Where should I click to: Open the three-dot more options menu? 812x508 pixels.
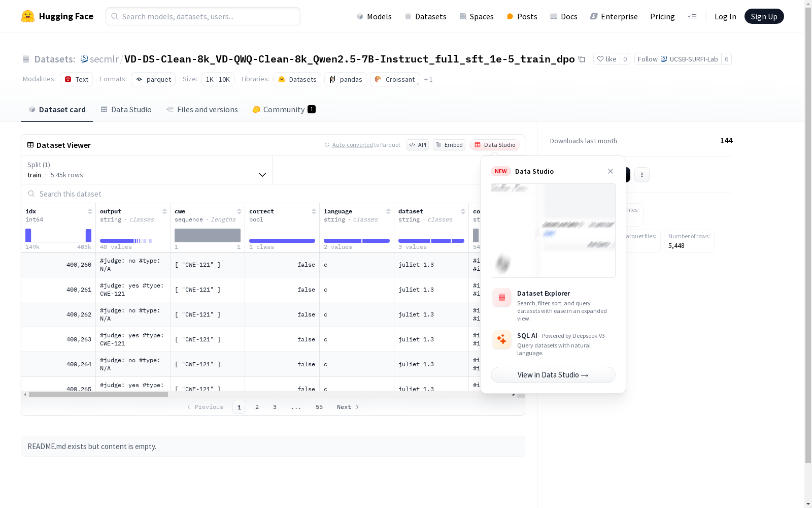click(x=642, y=175)
